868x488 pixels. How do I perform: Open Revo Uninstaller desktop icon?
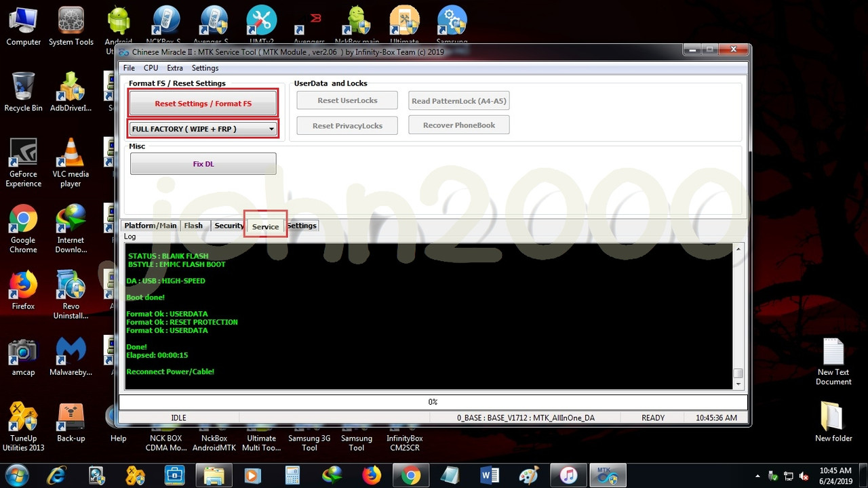coord(71,295)
